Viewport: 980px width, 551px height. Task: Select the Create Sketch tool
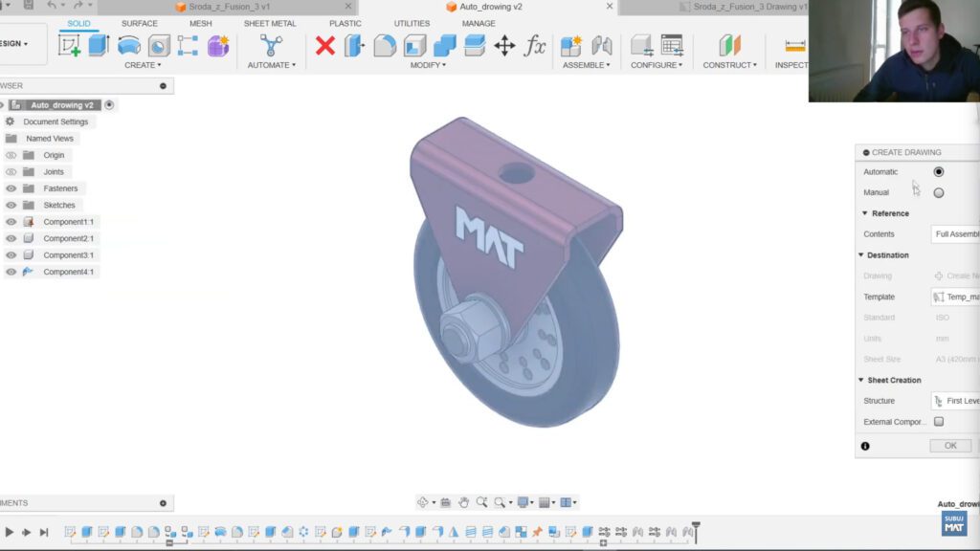(67, 45)
